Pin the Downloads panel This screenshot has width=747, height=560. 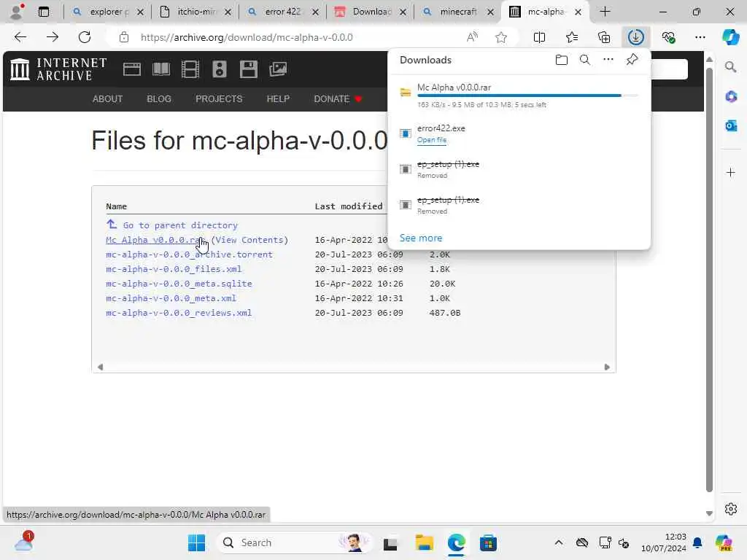click(x=632, y=60)
